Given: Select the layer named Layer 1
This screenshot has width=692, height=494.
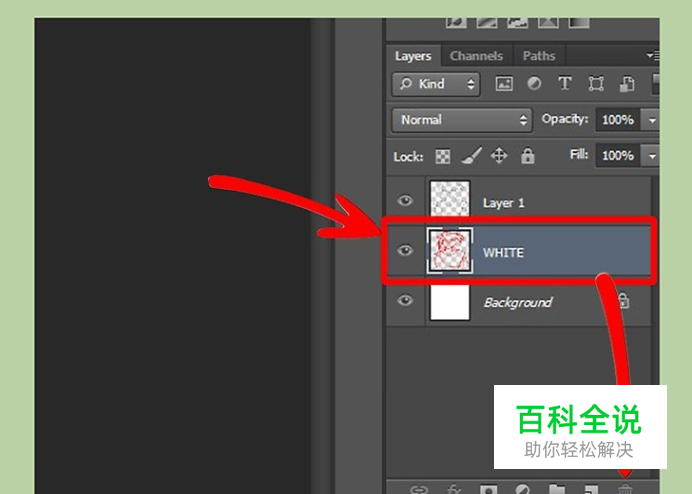Looking at the screenshot, I should tap(504, 203).
